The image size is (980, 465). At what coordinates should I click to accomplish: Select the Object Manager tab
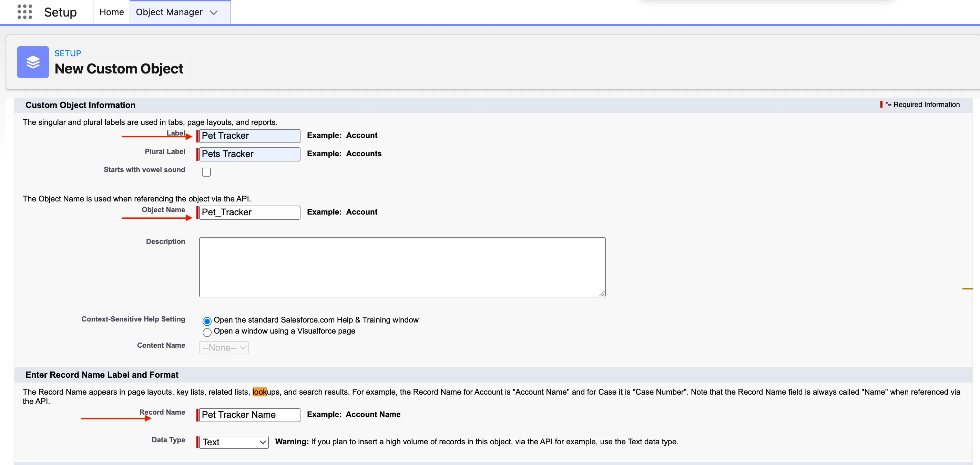pyautogui.click(x=169, y=12)
